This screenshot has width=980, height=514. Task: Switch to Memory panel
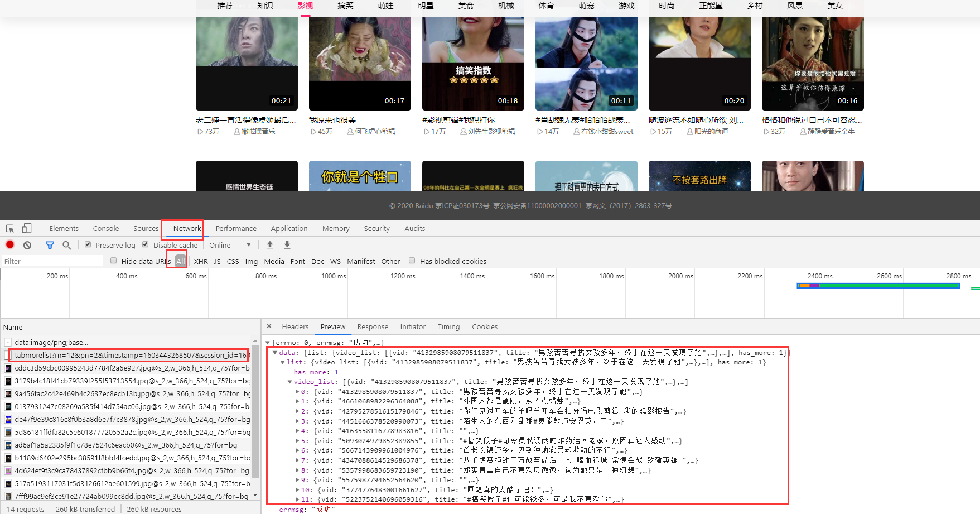(336, 228)
